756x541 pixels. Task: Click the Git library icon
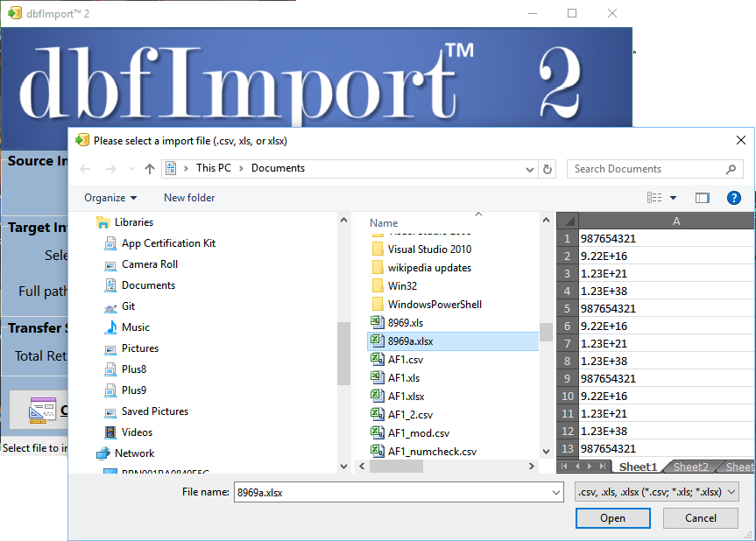[110, 306]
